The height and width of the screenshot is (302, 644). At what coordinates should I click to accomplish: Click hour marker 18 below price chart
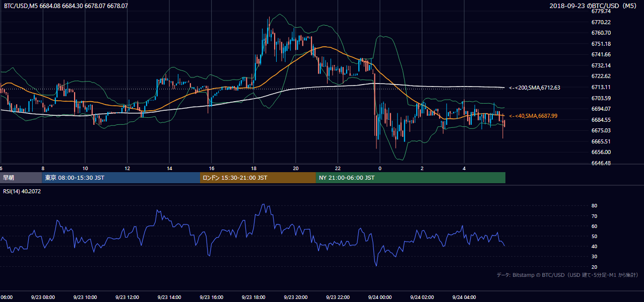pyautogui.click(x=254, y=168)
